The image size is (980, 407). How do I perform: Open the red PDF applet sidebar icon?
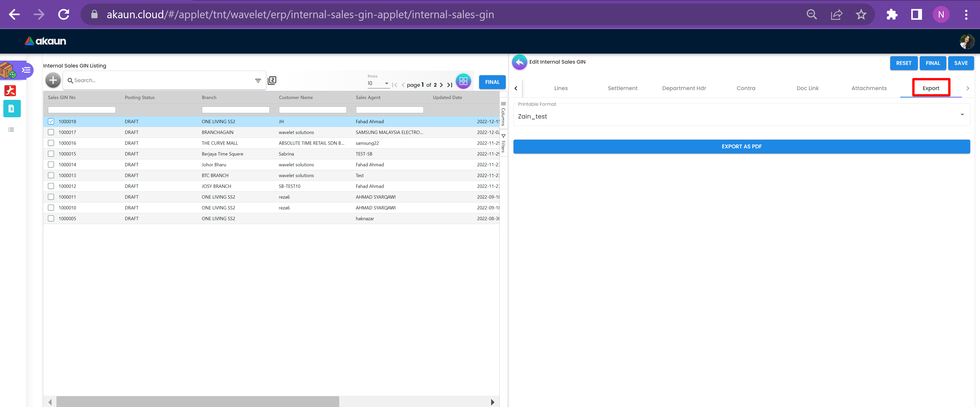click(10, 91)
